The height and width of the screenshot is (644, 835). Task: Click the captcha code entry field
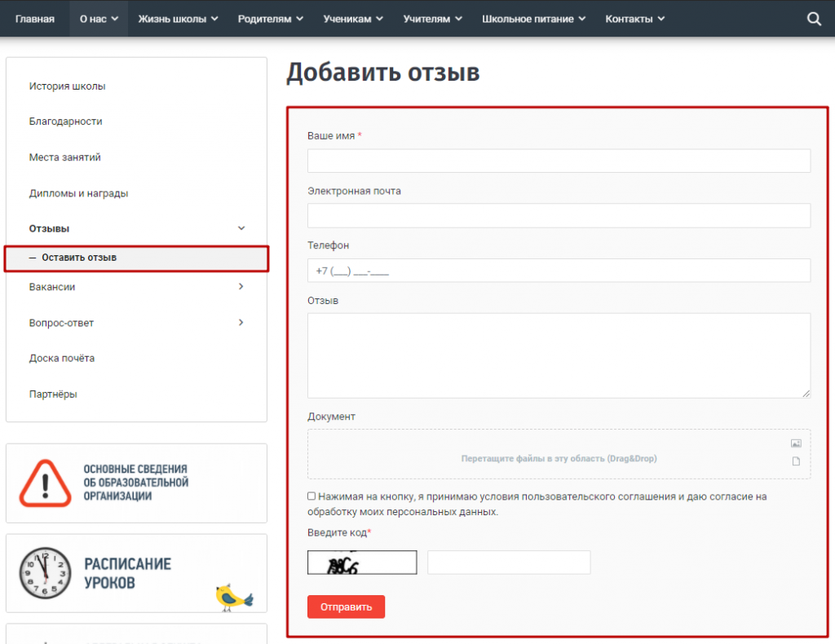[x=509, y=562]
